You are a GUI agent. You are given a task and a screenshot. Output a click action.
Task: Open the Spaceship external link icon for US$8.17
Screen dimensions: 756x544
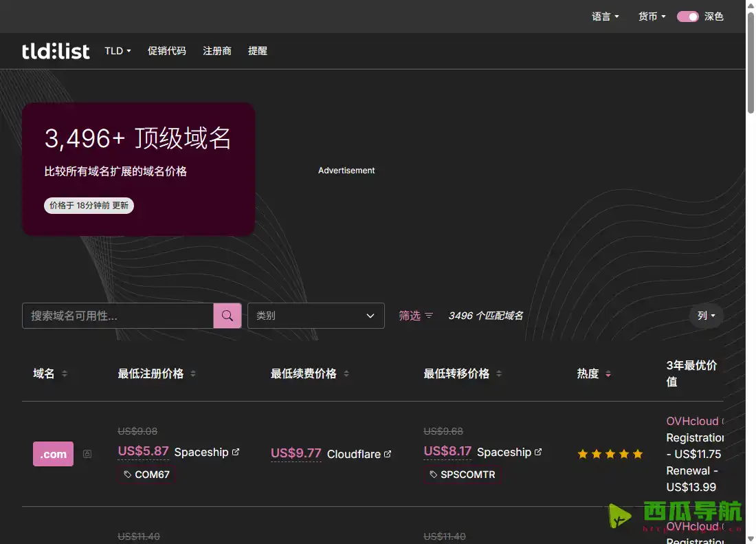tap(538, 452)
